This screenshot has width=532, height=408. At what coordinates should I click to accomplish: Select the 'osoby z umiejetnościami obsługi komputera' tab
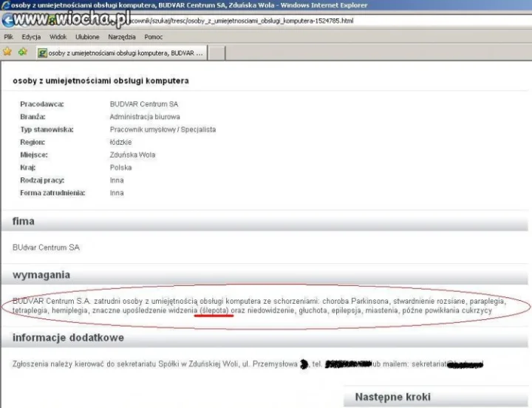point(122,53)
